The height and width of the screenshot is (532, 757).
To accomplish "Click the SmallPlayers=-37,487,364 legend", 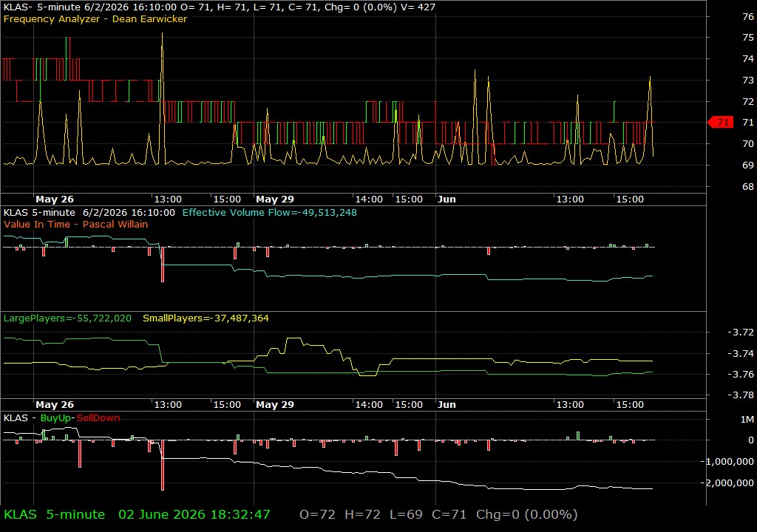I will click(206, 318).
